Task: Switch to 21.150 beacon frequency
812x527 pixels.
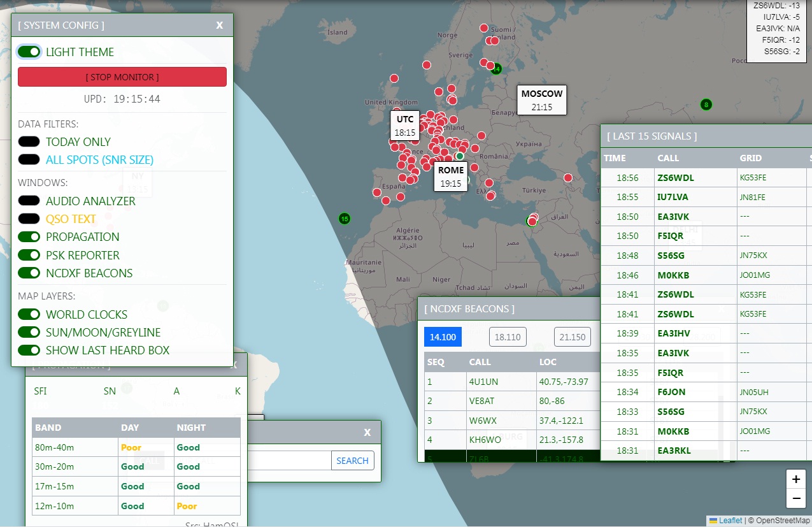Action: click(572, 336)
